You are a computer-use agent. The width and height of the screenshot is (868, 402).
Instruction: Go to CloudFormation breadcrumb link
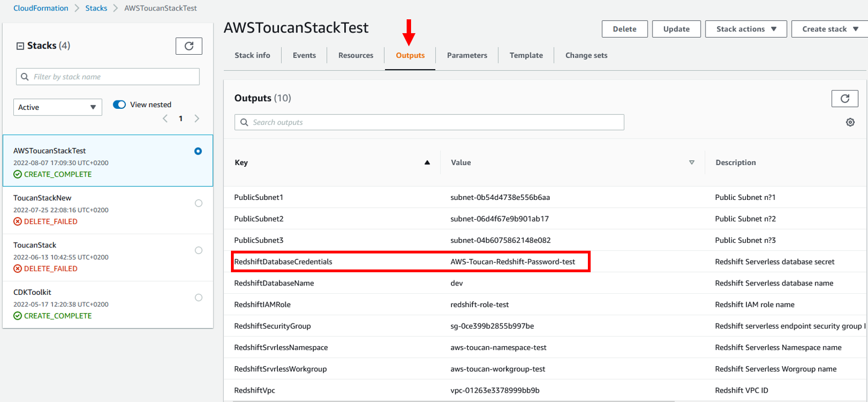[x=41, y=8]
